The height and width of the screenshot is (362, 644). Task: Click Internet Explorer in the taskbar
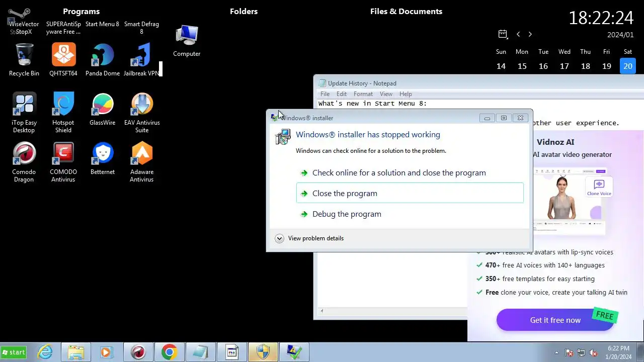[45, 352]
